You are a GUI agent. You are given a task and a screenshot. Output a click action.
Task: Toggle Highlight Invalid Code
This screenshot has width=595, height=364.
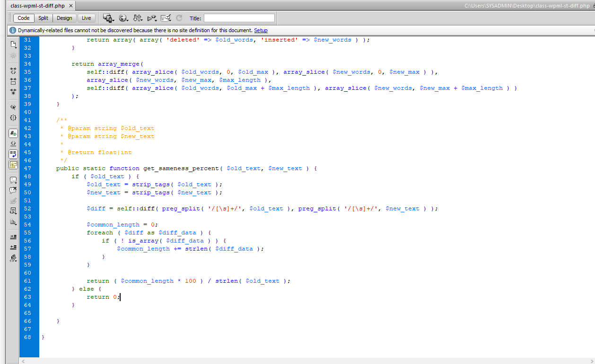click(13, 144)
